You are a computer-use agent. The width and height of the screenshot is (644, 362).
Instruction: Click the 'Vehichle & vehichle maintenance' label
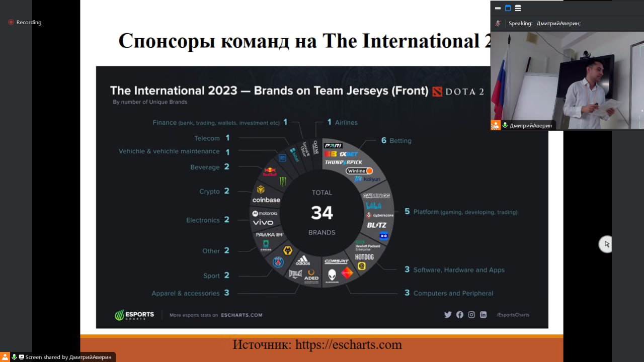point(174,151)
